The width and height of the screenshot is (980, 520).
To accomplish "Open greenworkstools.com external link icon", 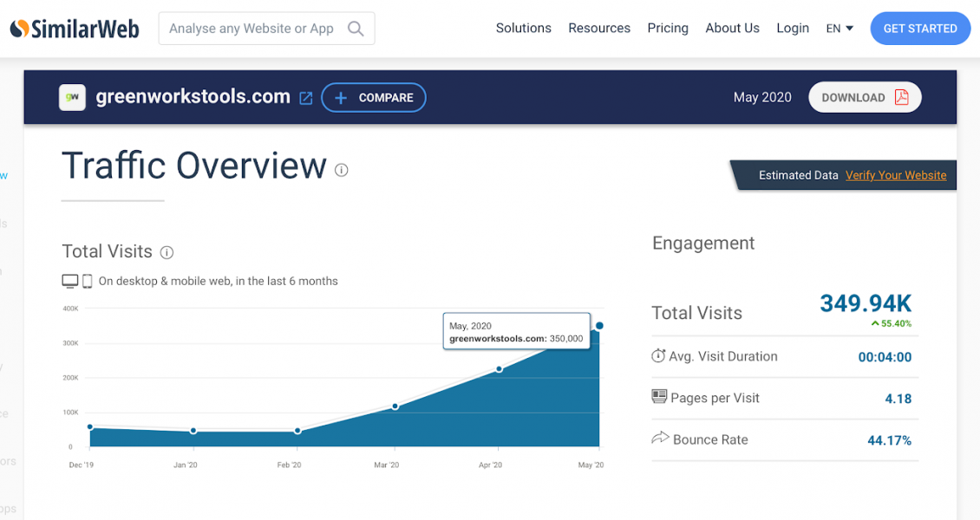I will click(x=305, y=98).
